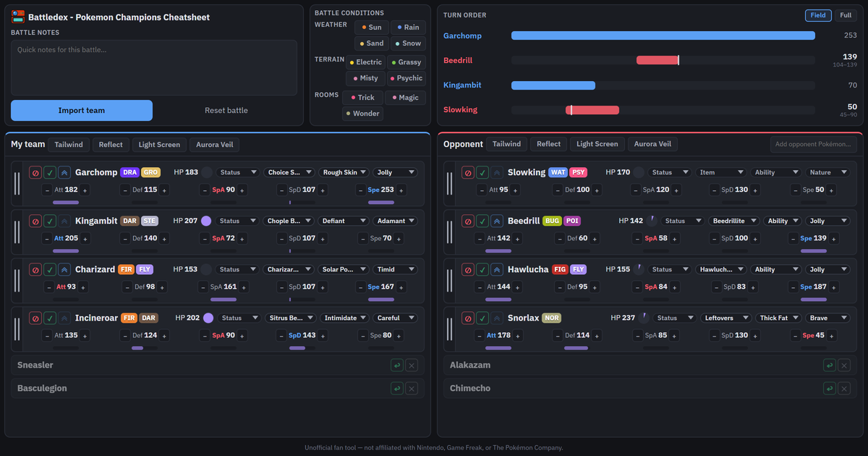Click Incineroar's red fainted icon
The image size is (868, 456).
click(x=35, y=318)
